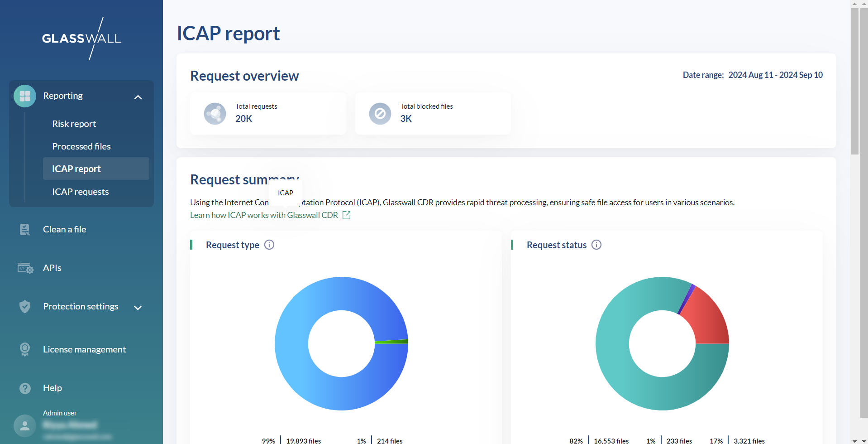Open Learn how ICAP works with Glasswall CDR link
Viewport: 868px width, 444px height.
pos(264,215)
